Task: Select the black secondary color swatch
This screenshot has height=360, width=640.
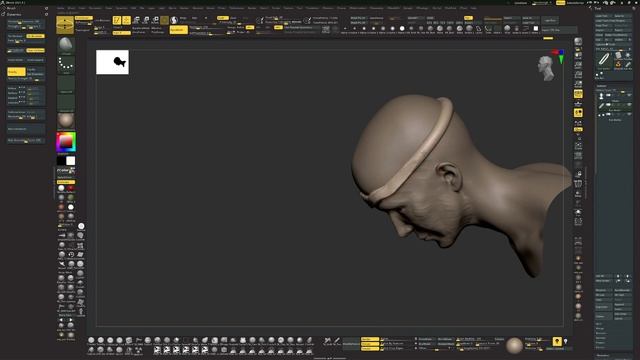Action: (x=61, y=161)
